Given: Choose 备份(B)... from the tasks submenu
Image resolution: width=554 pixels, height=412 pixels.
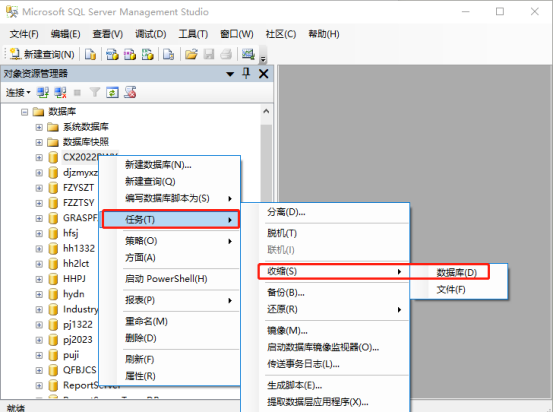Looking at the screenshot, I should coord(286,293).
